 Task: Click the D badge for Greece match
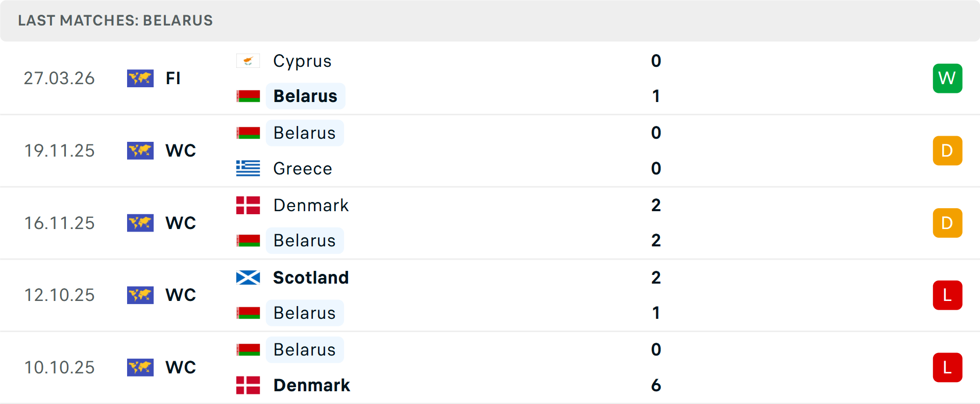947,150
